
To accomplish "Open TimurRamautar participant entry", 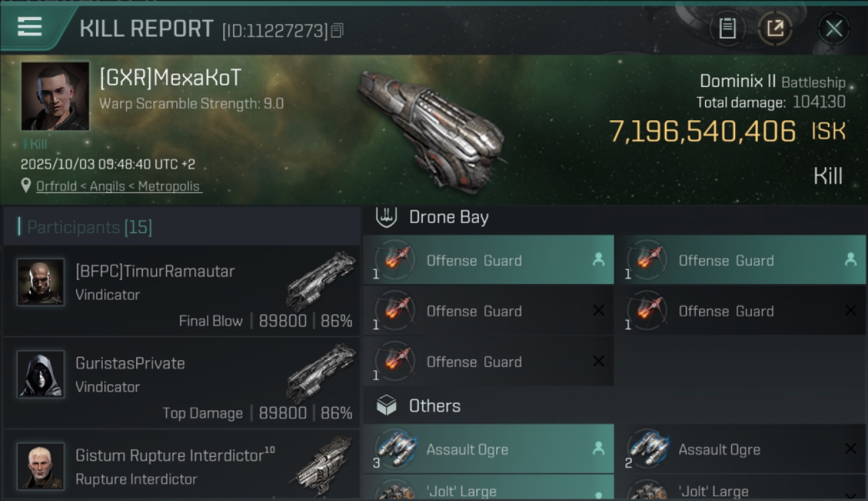I will click(x=181, y=291).
